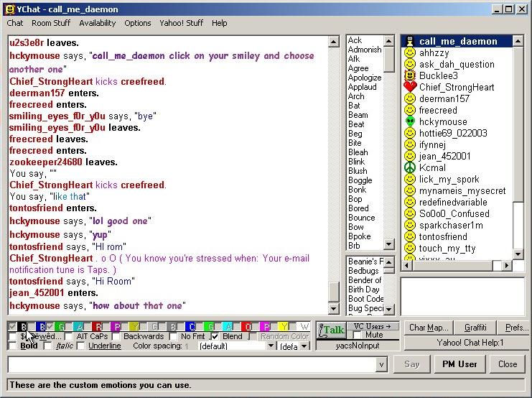Image resolution: width=532 pixels, height=398 pixels.
Task: Click smiley icon beside lick_my_spork
Action: coord(410,179)
